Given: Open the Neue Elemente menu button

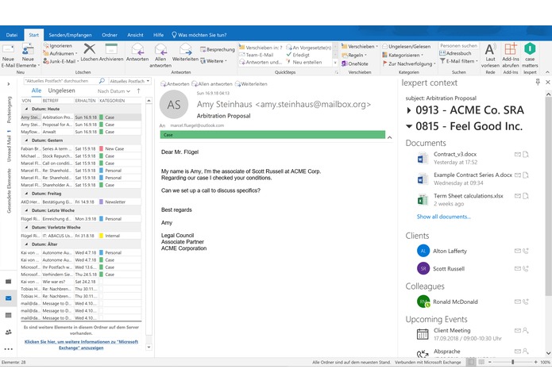Looking at the screenshot, I should coord(28,56).
